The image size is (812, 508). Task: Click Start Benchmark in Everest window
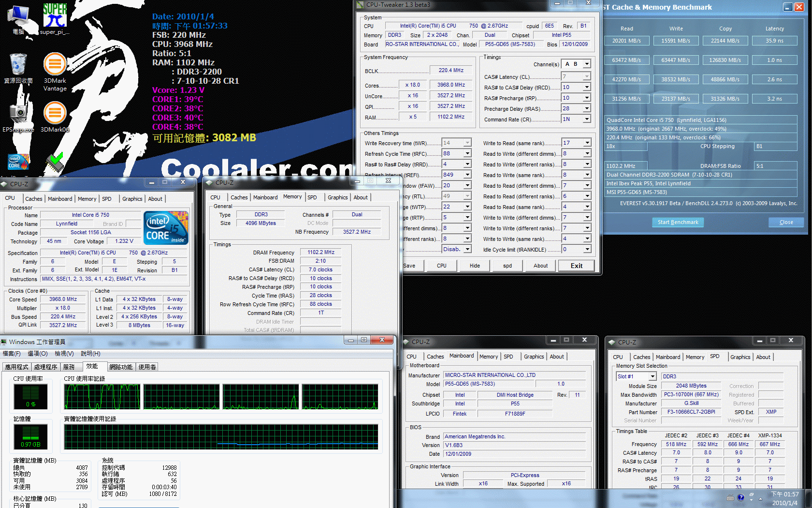click(x=678, y=222)
